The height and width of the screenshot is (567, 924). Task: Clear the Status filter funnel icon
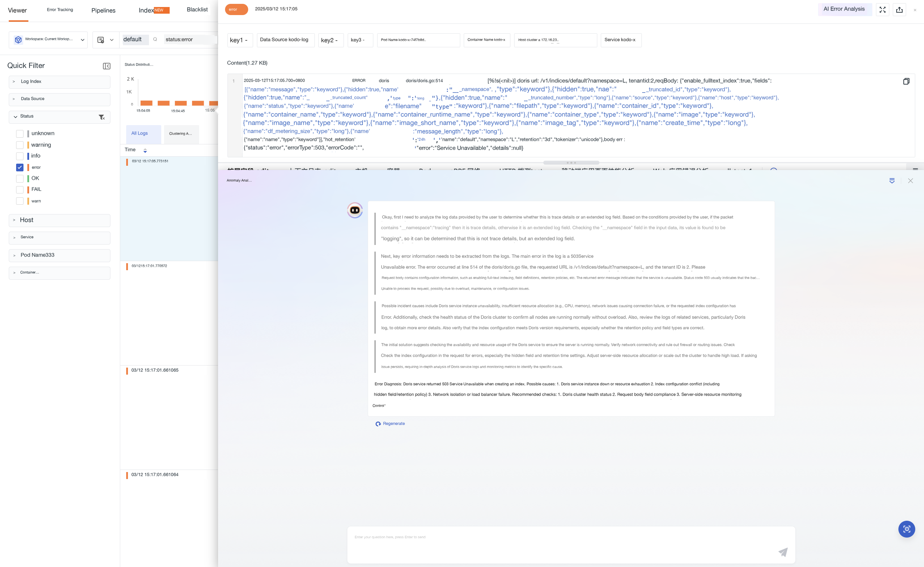coord(102,117)
